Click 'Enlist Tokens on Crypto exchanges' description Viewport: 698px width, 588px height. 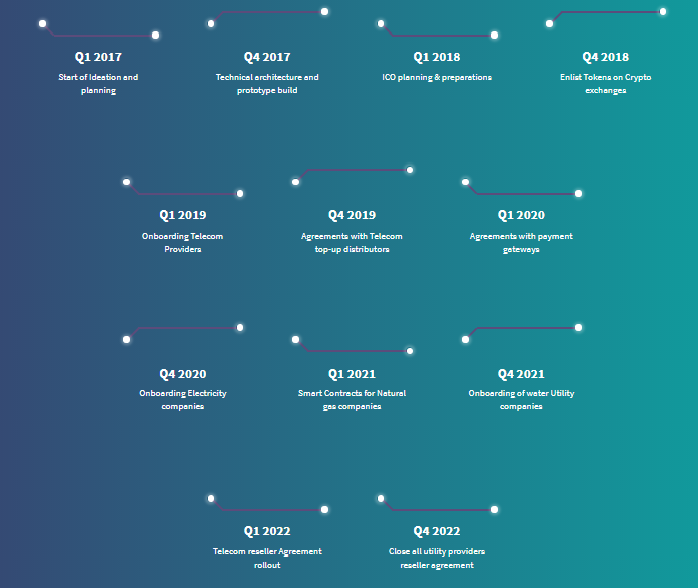coord(606,84)
